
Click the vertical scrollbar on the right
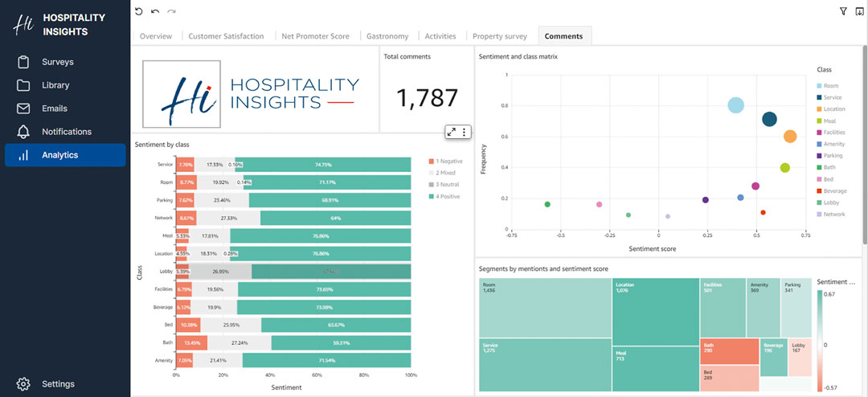(864, 145)
